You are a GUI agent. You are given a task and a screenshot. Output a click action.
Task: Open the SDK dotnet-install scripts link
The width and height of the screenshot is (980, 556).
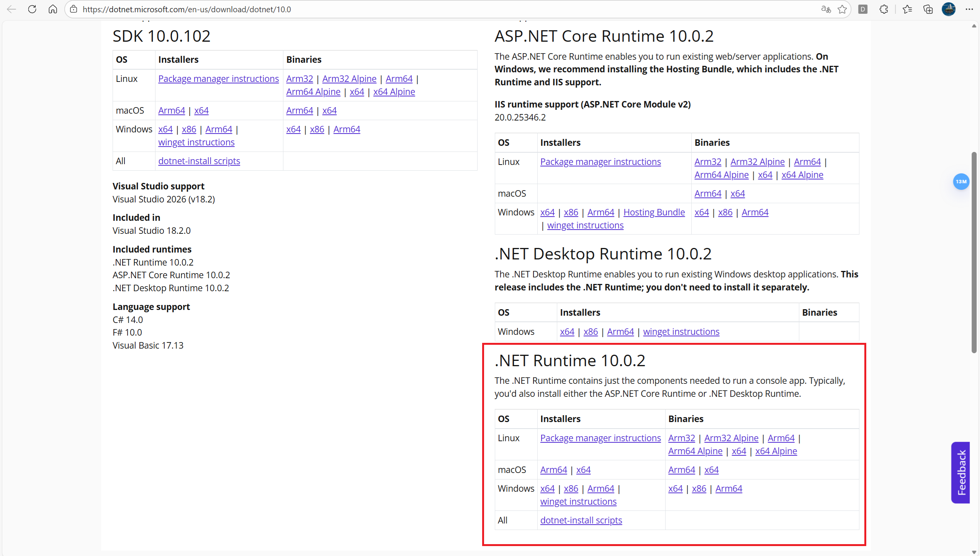[x=199, y=161]
